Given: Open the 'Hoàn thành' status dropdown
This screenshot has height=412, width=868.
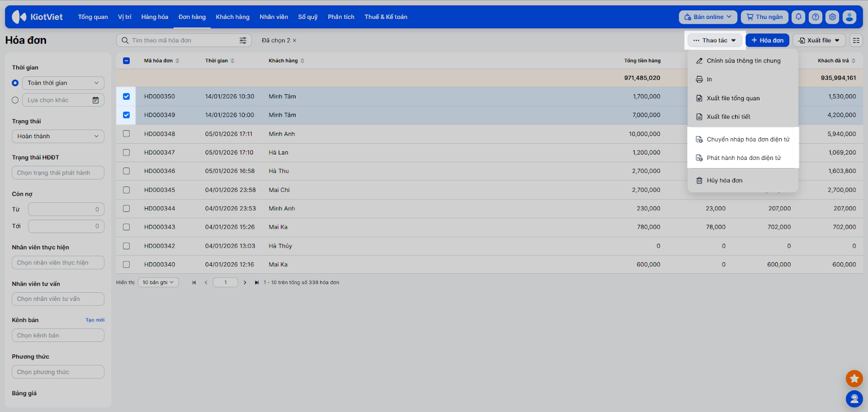Looking at the screenshot, I should (58, 136).
